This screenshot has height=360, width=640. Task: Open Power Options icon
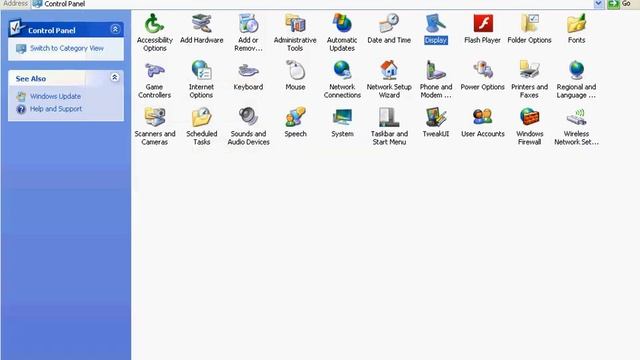(482, 70)
